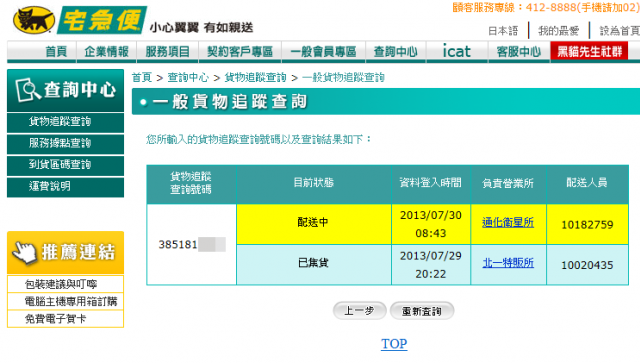
Task: Select 查詢中心 in the top navigation
Action: (x=396, y=52)
